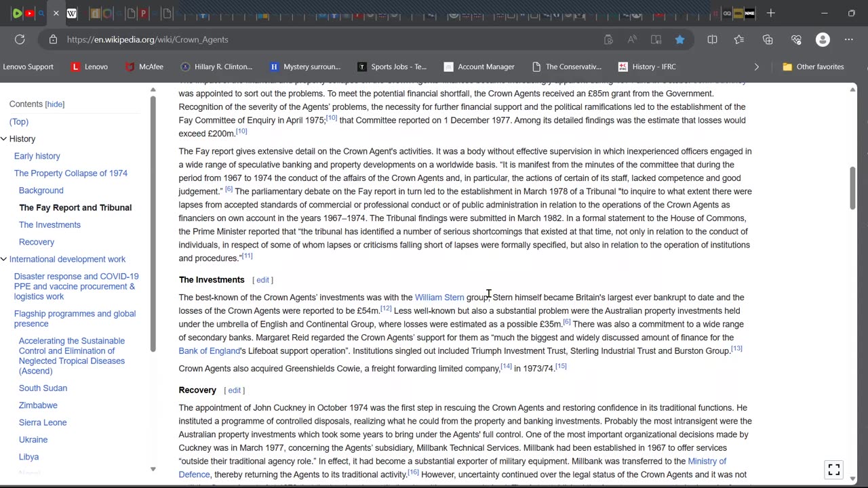This screenshot has width=868, height=488.
Task: Toggle the blue favorites star
Action: point(679,39)
